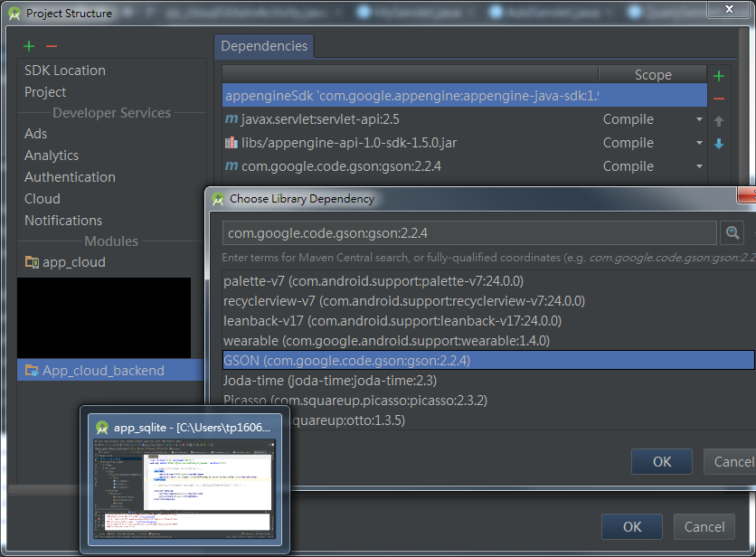Screen dimensions: 756x557
Task: Open Cloud developer service
Action: coord(43,199)
